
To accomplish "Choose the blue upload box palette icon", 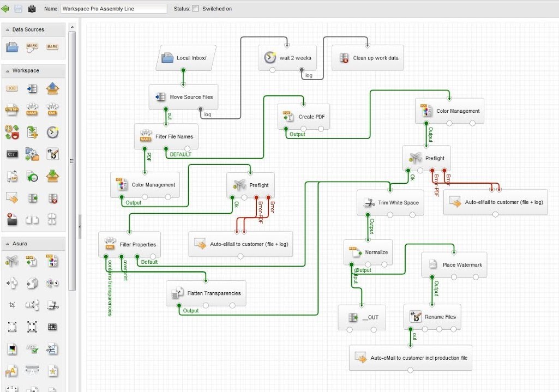I will 52,88.
